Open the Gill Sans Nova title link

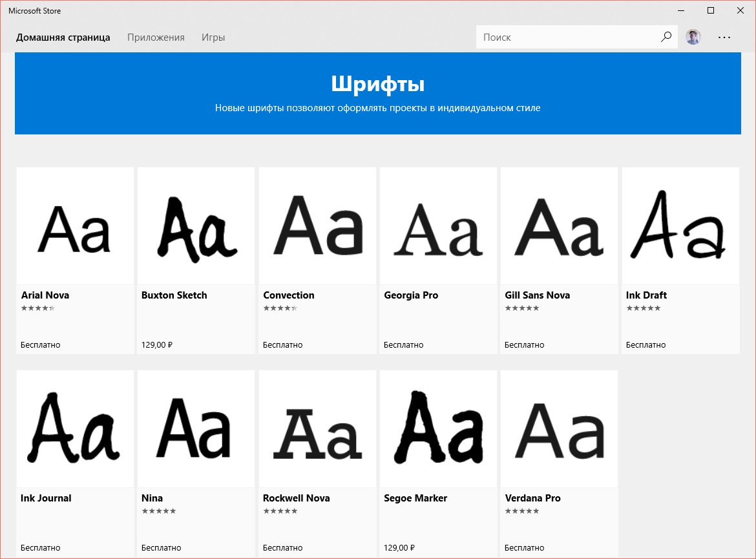coord(537,295)
